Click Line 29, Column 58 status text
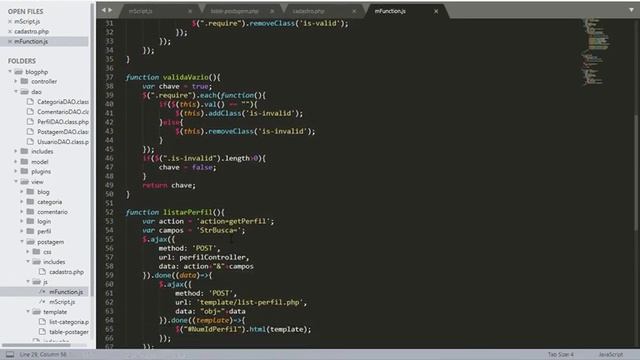Image resolution: width=640 pixels, height=360 pixels. [x=43, y=355]
